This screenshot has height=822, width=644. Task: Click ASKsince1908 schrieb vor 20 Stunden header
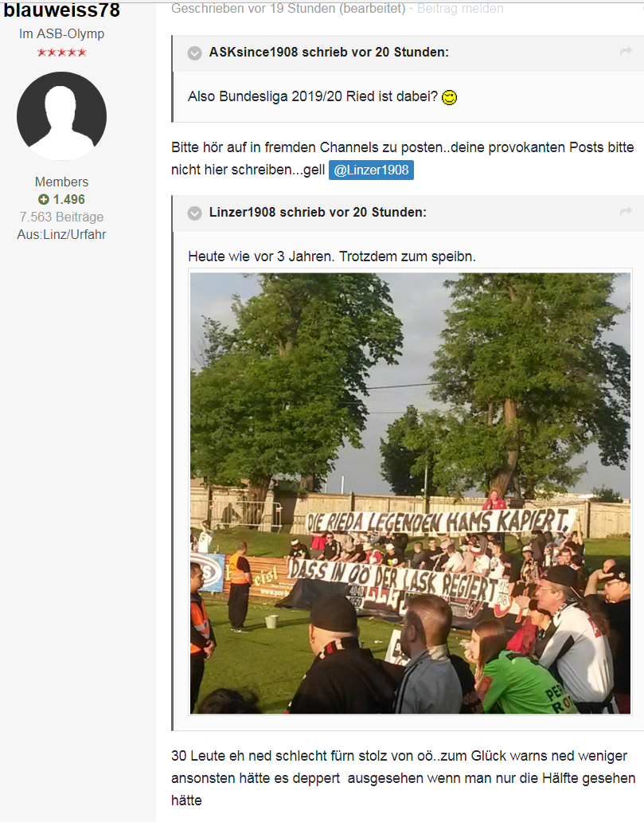329,52
